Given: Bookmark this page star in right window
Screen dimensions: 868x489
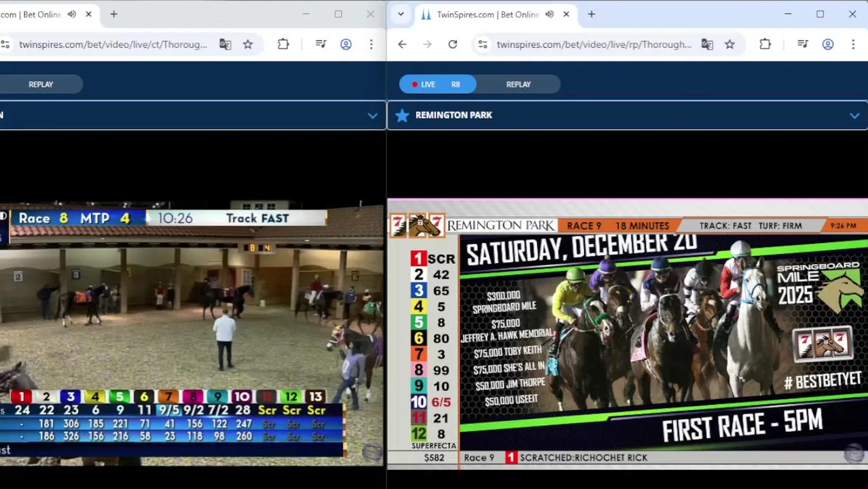Looking at the screenshot, I should click(729, 44).
